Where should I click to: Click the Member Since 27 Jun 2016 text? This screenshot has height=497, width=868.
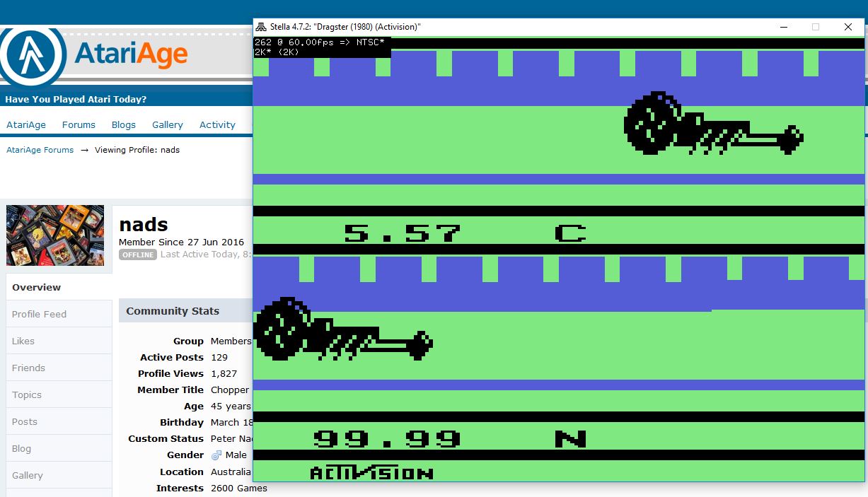pos(182,242)
